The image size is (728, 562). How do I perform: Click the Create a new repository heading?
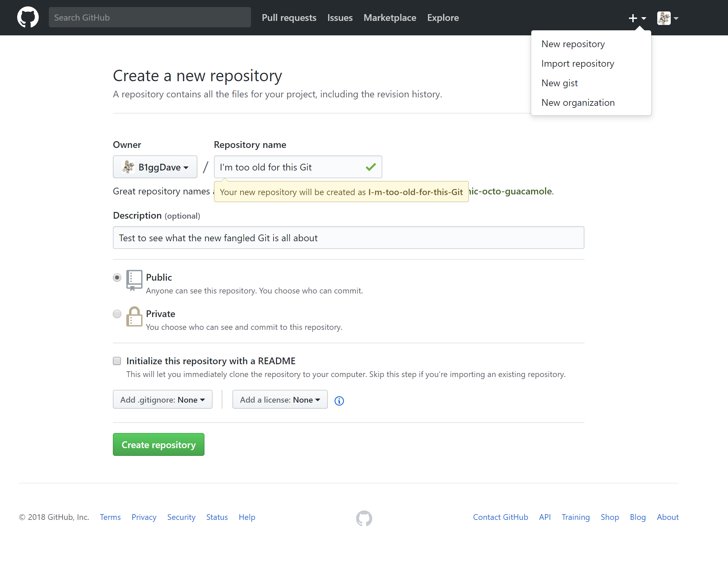[197, 75]
